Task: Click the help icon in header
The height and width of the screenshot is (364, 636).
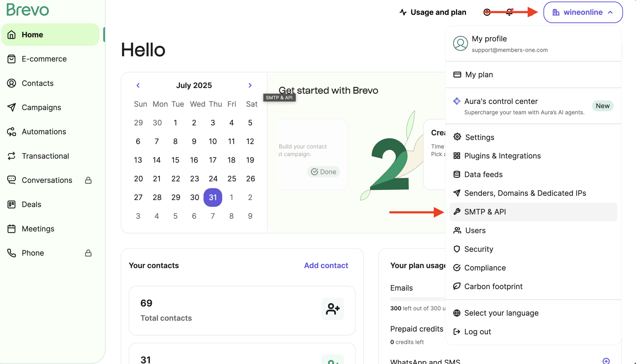Action: point(487,12)
